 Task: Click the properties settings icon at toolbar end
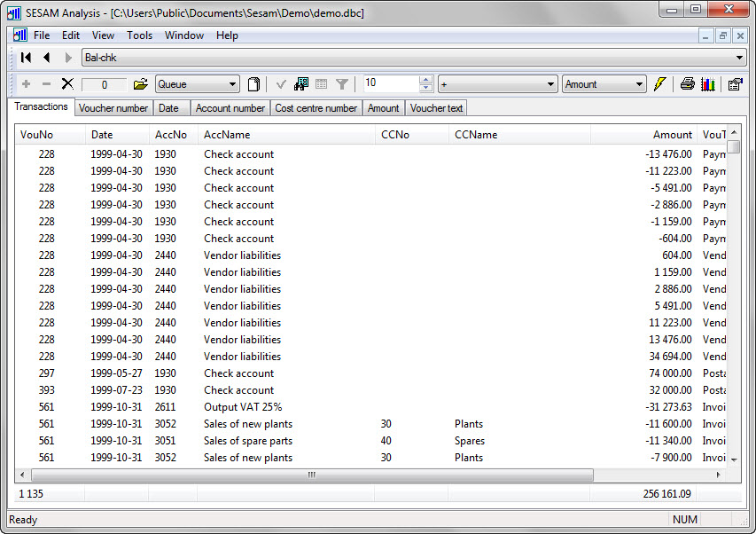pyautogui.click(x=736, y=84)
